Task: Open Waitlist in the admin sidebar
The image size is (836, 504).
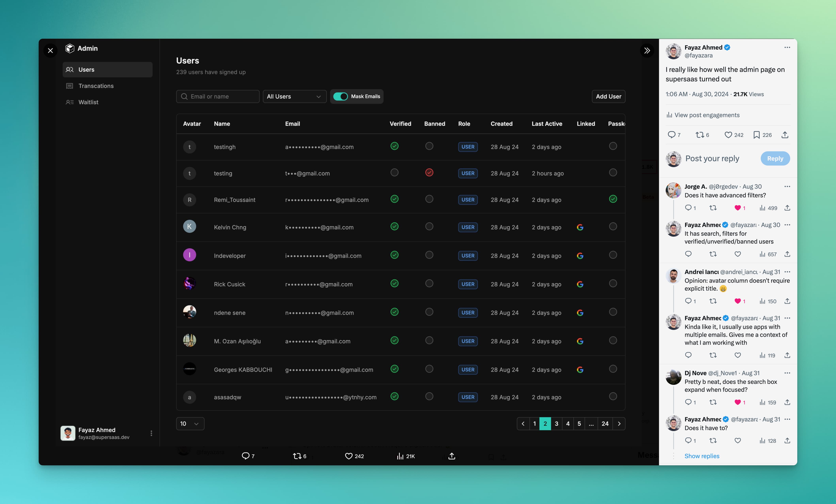Action: click(x=88, y=102)
